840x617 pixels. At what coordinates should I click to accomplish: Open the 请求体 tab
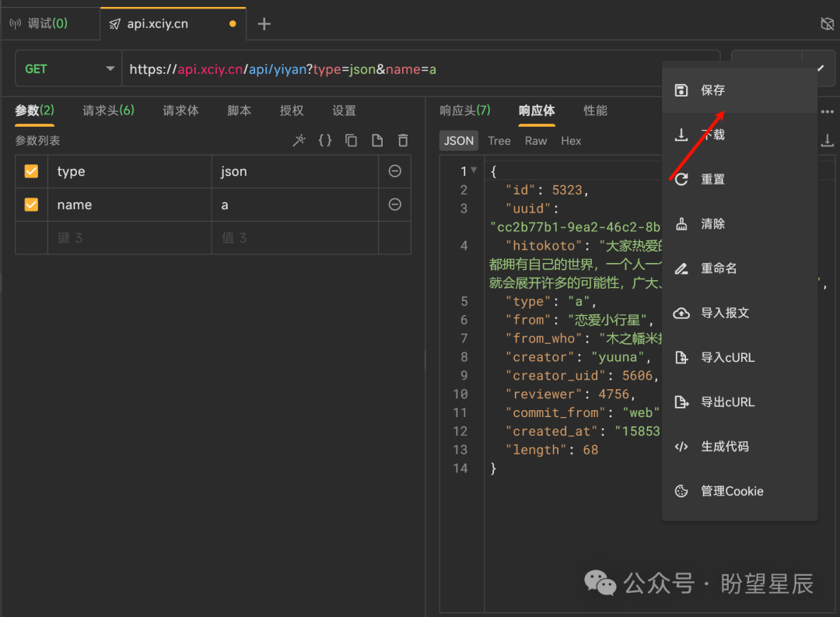click(180, 110)
